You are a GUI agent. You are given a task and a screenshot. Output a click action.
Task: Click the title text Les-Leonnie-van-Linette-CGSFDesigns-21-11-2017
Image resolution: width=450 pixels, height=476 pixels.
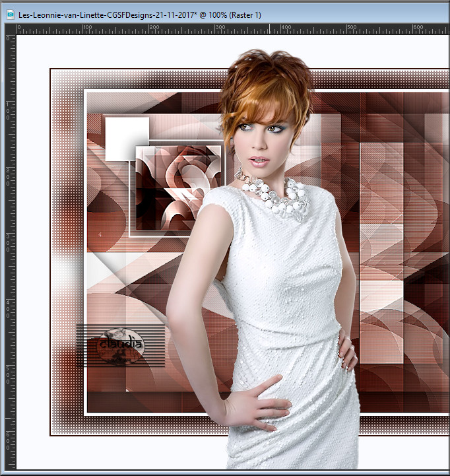pyautogui.click(x=106, y=15)
